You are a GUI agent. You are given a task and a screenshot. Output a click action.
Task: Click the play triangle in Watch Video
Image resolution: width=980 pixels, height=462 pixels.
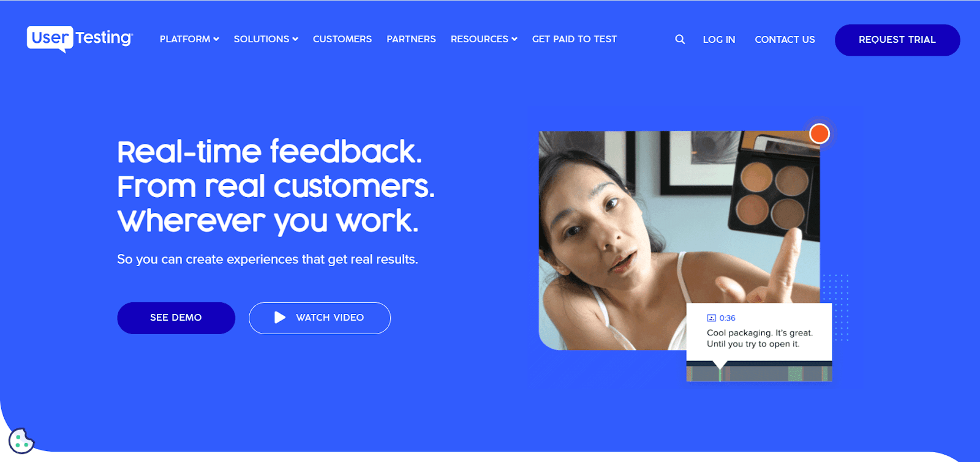pos(280,318)
